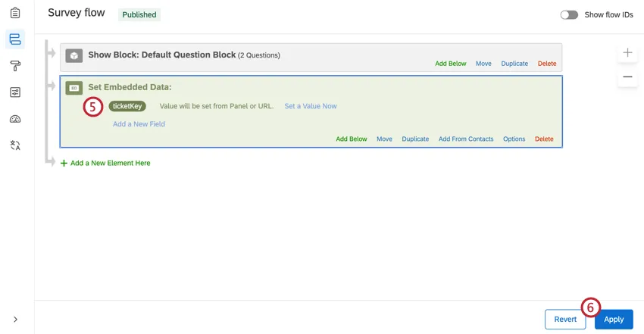The width and height of the screenshot is (644, 334).
Task: Click Add a New Element Here
Action: [x=105, y=163]
